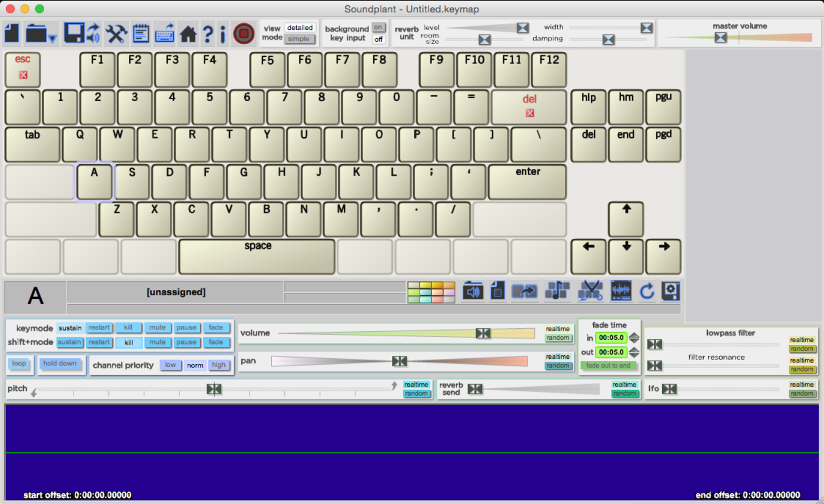
Task: Open the settings wrench and hammer tool
Action: click(117, 34)
